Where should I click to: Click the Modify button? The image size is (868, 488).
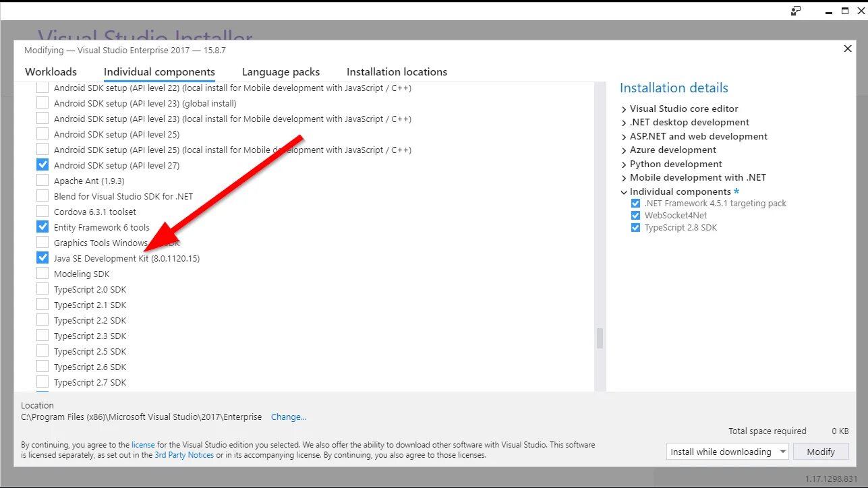[x=821, y=452]
